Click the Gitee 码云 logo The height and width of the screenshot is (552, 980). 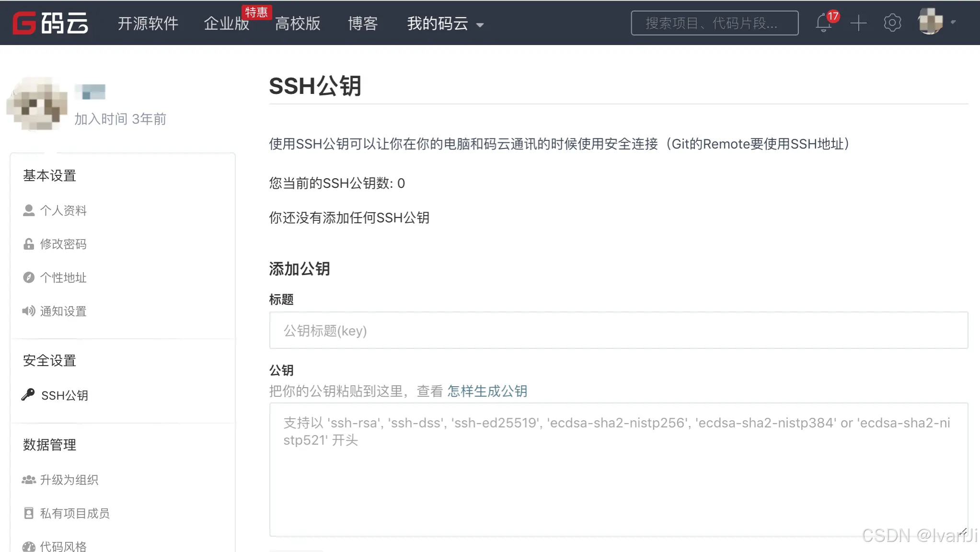click(50, 23)
